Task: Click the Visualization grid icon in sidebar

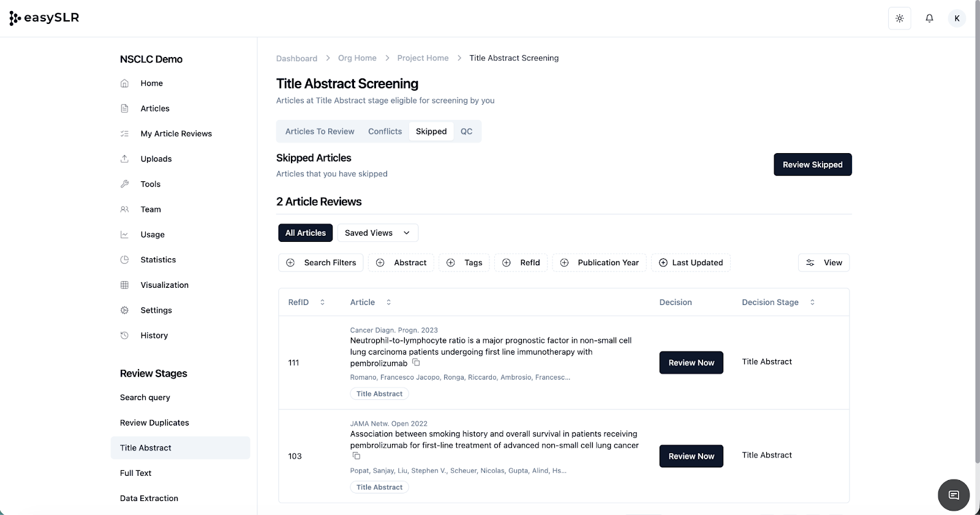Action: pos(125,285)
